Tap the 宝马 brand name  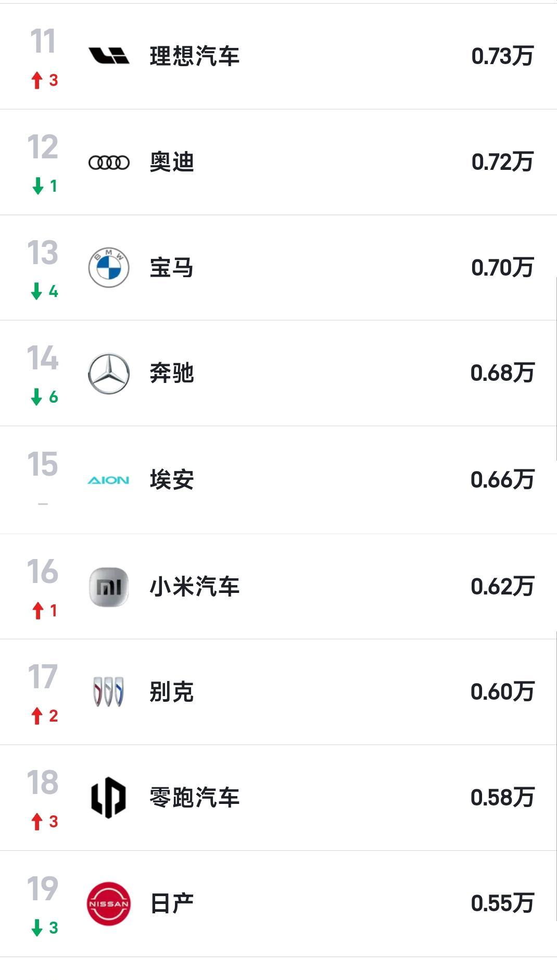(x=172, y=268)
